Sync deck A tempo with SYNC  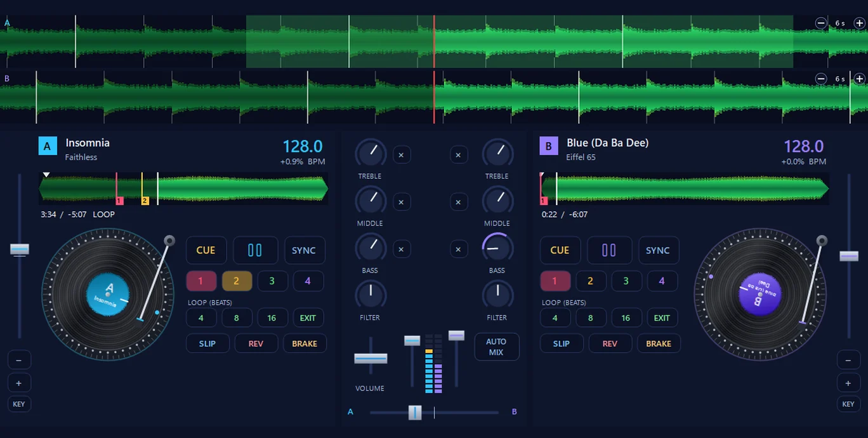pos(304,250)
